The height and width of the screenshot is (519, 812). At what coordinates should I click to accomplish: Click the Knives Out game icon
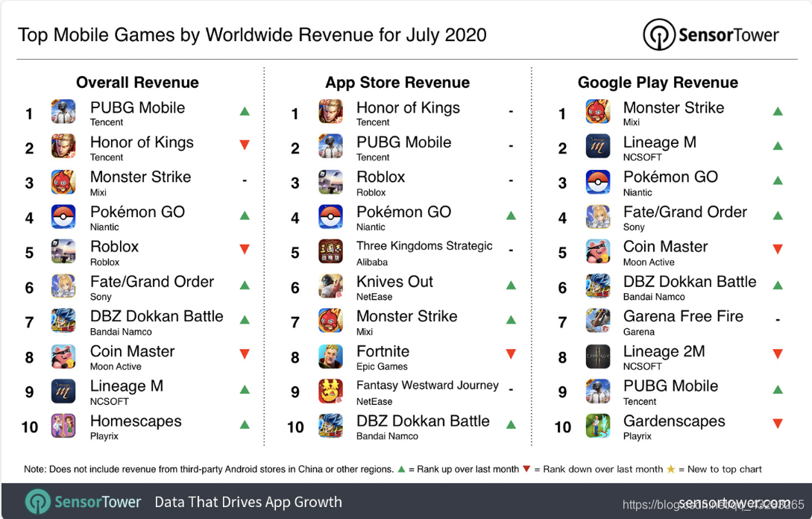click(x=330, y=286)
